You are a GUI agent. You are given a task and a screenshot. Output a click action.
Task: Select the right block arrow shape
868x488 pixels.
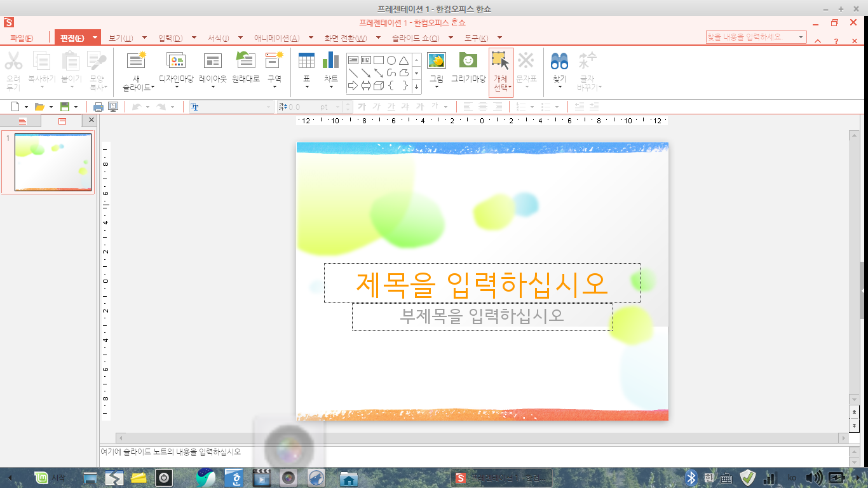pos(353,86)
